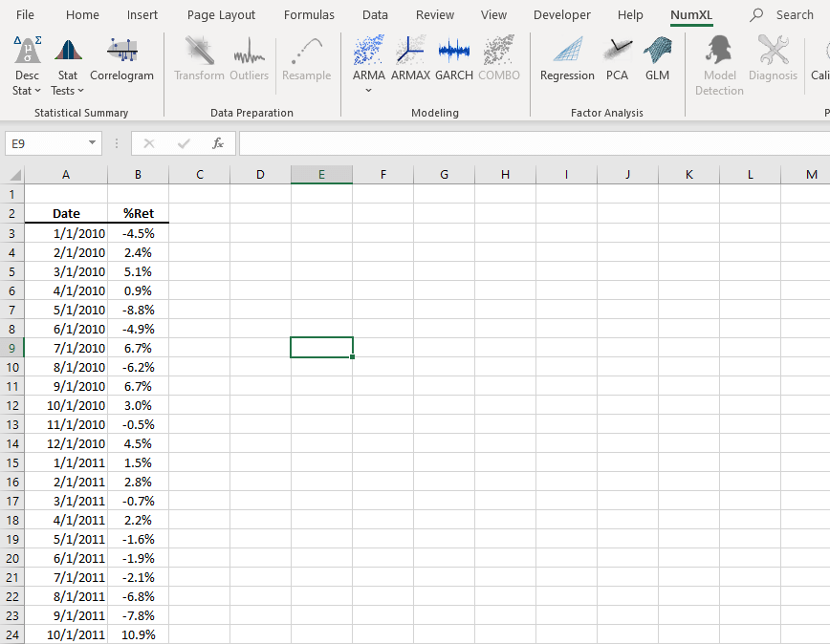Open the ARMA dropdown menu
The height and width of the screenshot is (644, 830).
pos(369,90)
